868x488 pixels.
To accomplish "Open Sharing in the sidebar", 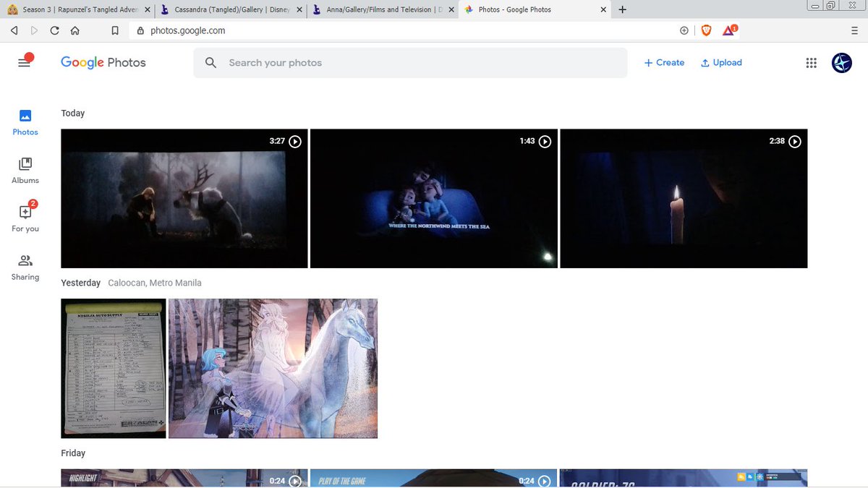I will click(25, 267).
